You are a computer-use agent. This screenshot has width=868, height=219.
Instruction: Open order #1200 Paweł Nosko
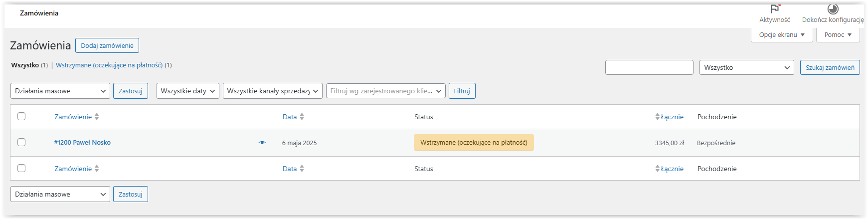[x=82, y=142]
